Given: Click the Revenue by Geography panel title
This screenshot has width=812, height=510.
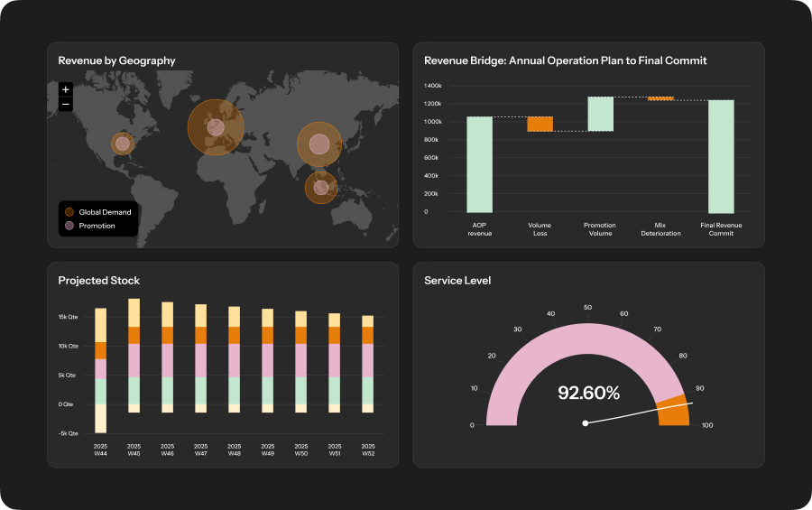Looking at the screenshot, I should [x=116, y=60].
